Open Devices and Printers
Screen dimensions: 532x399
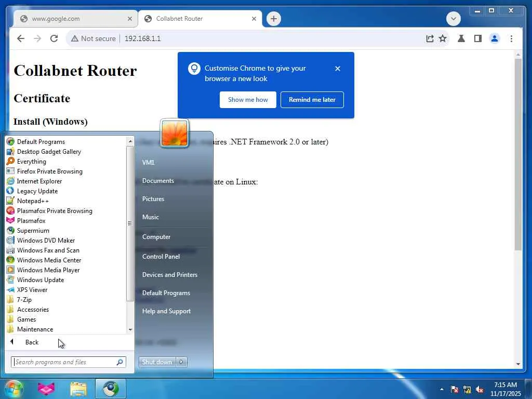click(170, 275)
